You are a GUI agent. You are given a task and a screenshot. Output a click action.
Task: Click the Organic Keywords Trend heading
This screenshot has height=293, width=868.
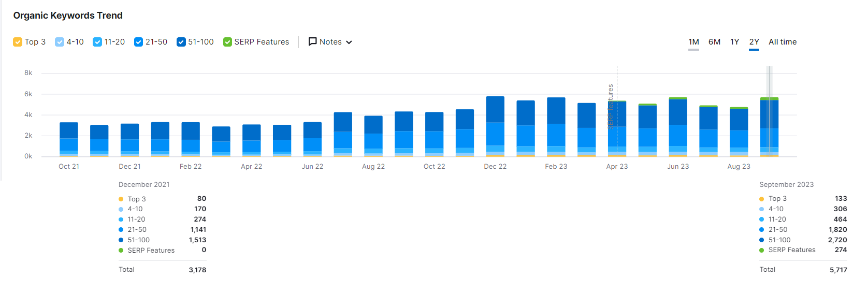coord(68,16)
